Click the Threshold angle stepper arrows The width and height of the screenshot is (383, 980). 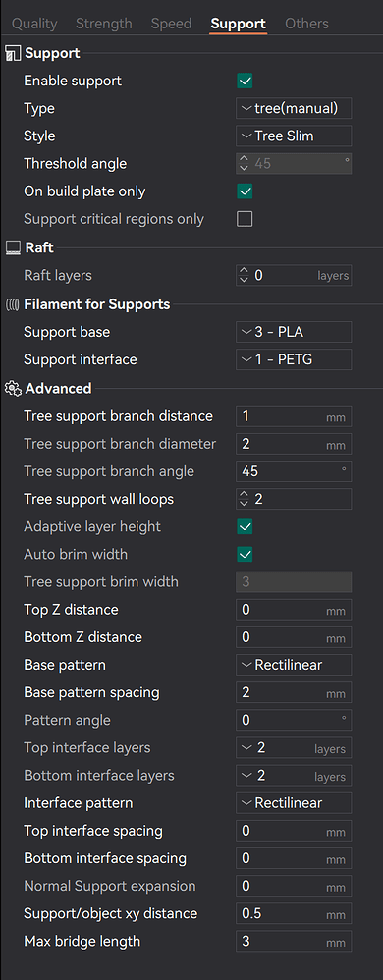click(x=245, y=164)
